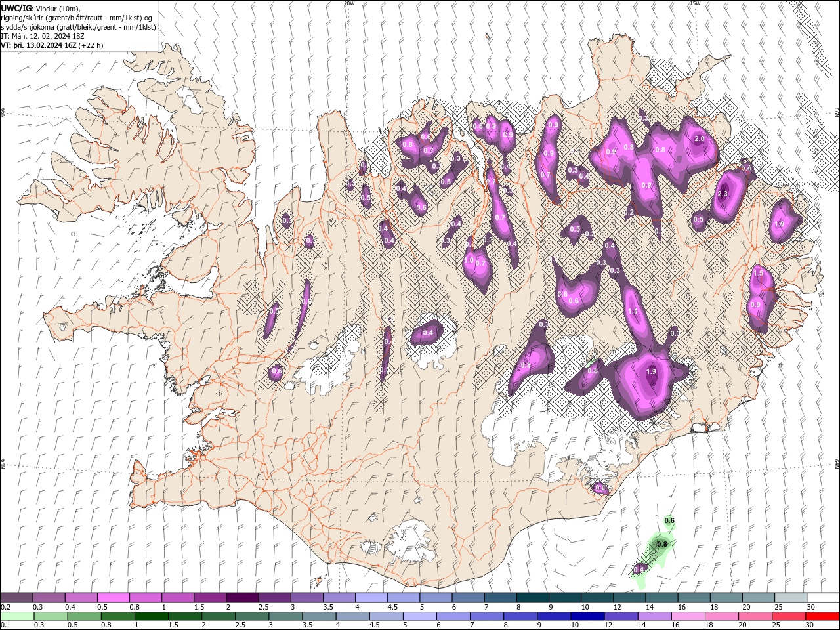Image resolution: width=840 pixels, height=630 pixels.
Task: Click the "(+22 h)" forecast offset text
Action: pyautogui.click(x=92, y=45)
